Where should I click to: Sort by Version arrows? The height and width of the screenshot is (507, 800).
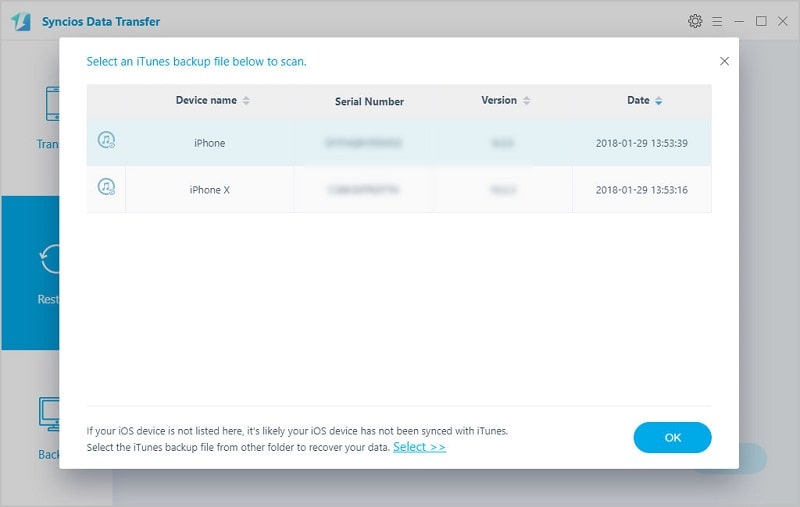[527, 100]
